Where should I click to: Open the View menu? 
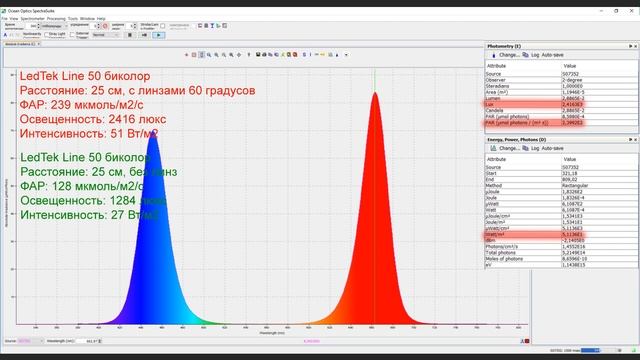pos(14,19)
